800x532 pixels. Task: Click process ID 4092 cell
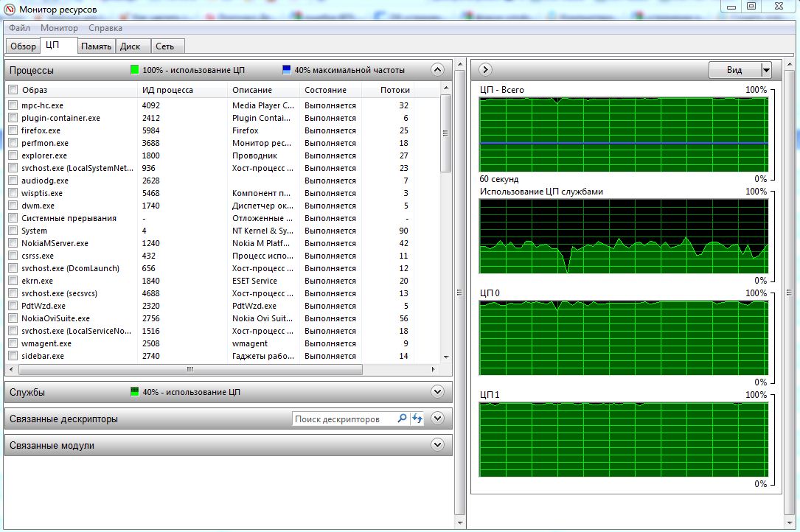coord(151,105)
